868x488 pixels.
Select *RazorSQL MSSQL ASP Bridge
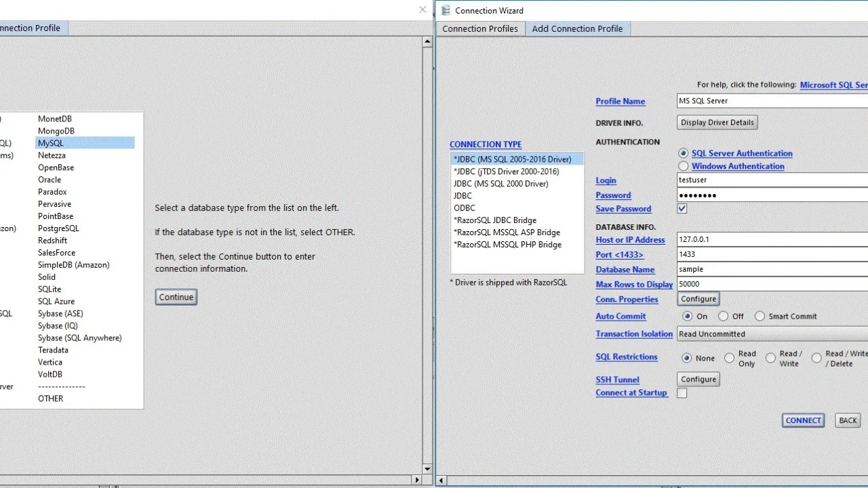[517, 232]
